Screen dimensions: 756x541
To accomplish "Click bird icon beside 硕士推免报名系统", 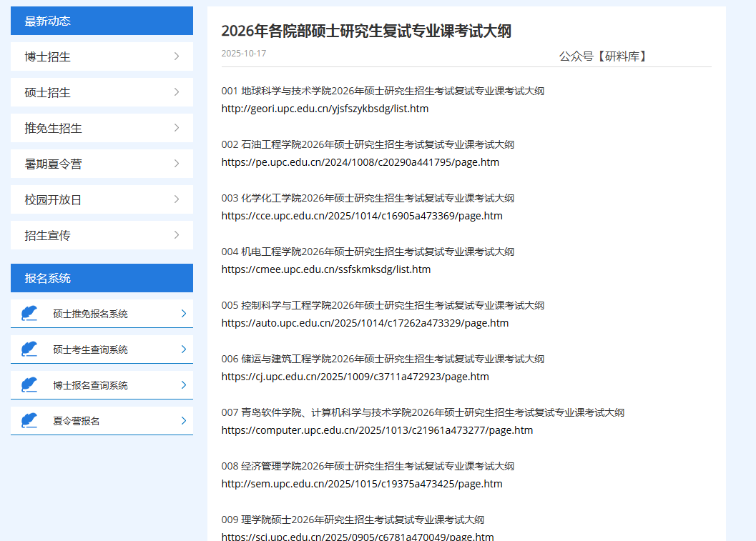I will point(29,314).
